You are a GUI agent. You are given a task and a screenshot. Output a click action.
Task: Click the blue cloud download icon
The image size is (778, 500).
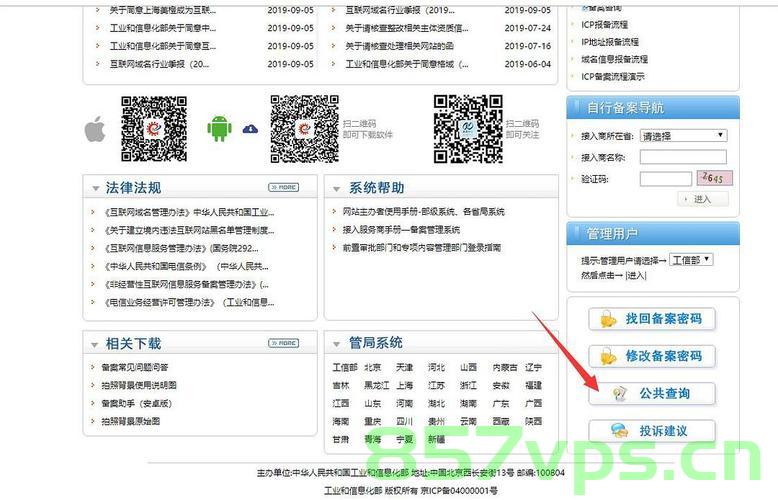click(x=250, y=129)
